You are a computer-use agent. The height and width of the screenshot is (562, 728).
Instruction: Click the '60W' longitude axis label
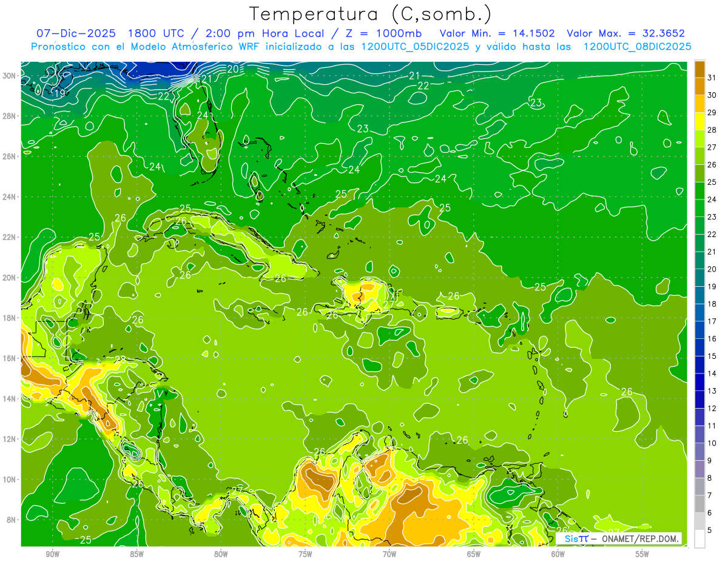coord(558,554)
